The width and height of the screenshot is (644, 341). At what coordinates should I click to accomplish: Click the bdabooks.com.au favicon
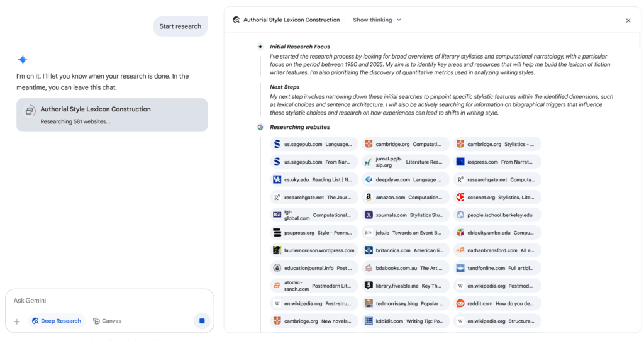pyautogui.click(x=369, y=268)
